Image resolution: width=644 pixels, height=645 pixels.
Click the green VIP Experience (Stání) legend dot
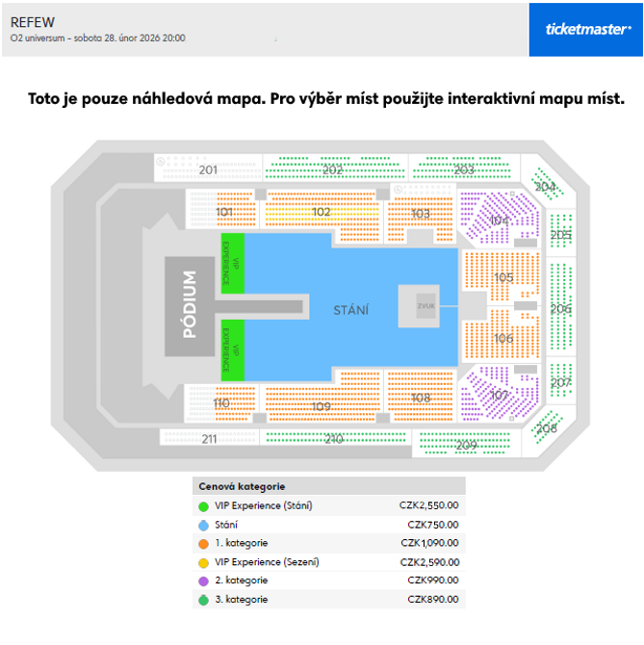[203, 505]
